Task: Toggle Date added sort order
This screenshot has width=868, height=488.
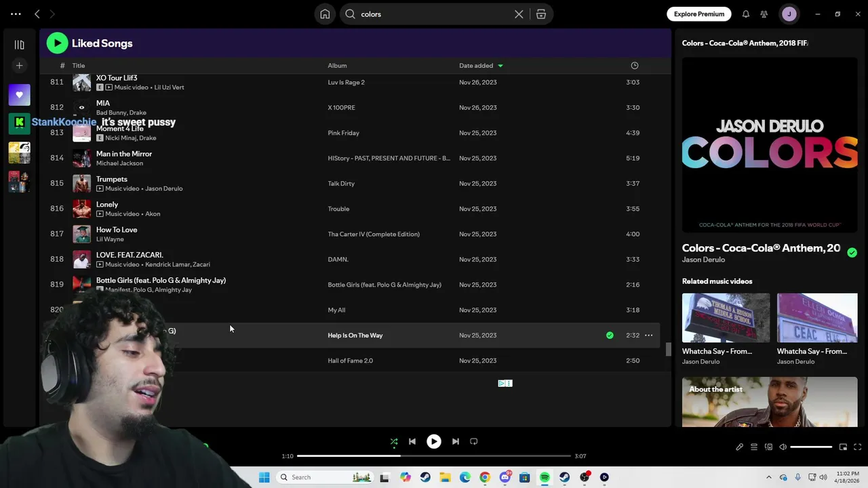Action: (x=481, y=66)
